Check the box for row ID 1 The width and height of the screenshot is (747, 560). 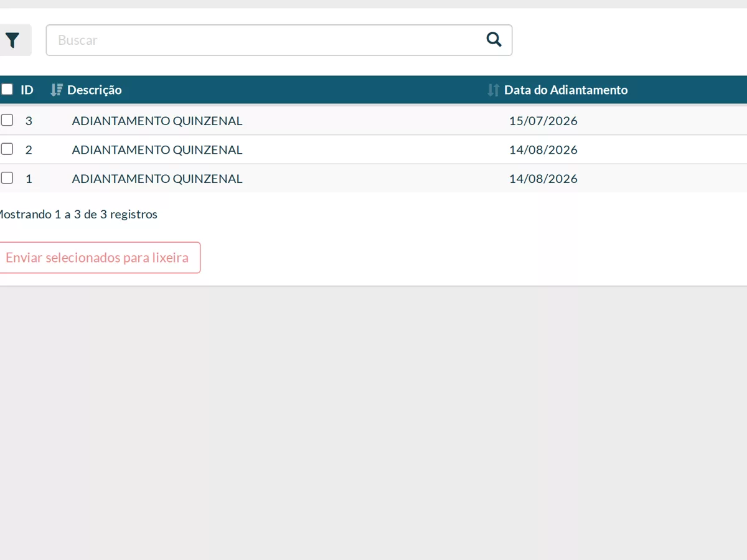[x=7, y=177]
